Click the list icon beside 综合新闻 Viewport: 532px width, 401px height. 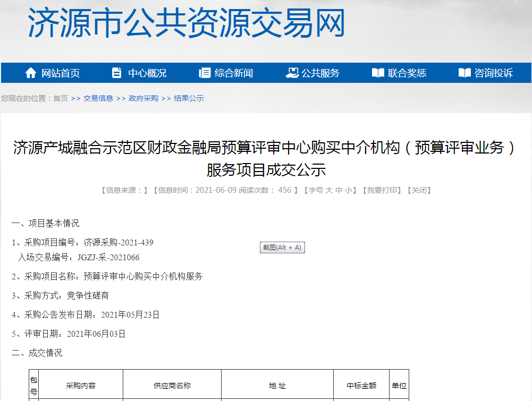point(204,73)
